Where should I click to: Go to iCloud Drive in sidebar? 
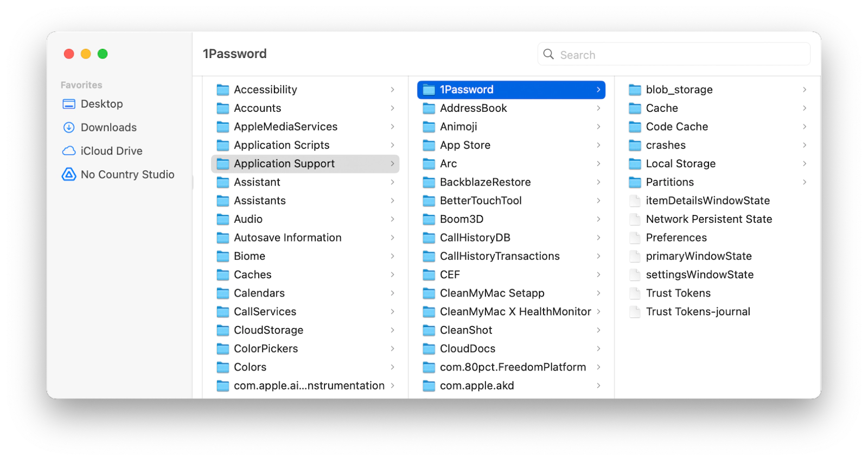(x=111, y=151)
